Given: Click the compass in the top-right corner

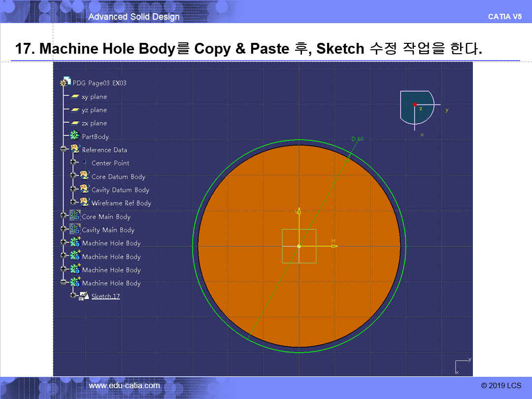Looking at the screenshot, I should click(x=416, y=107).
